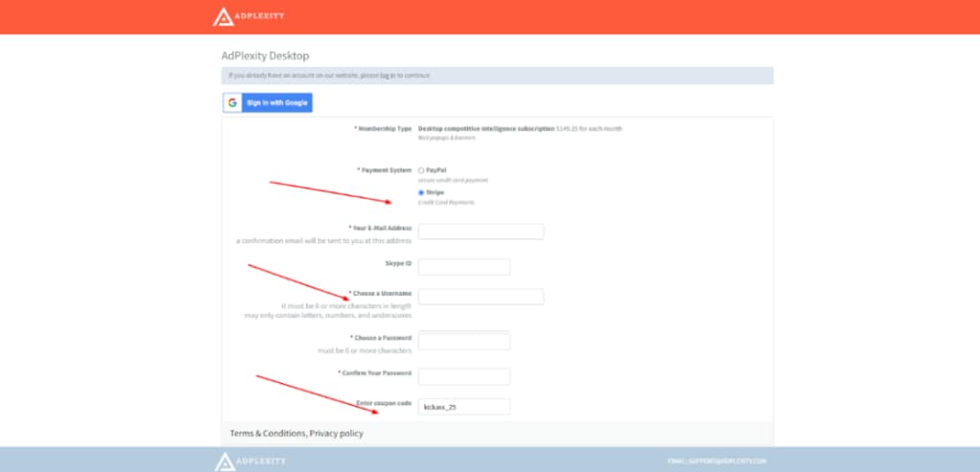This screenshot has width=980, height=472.
Task: Open the Terms & Conditions link
Action: point(268,434)
